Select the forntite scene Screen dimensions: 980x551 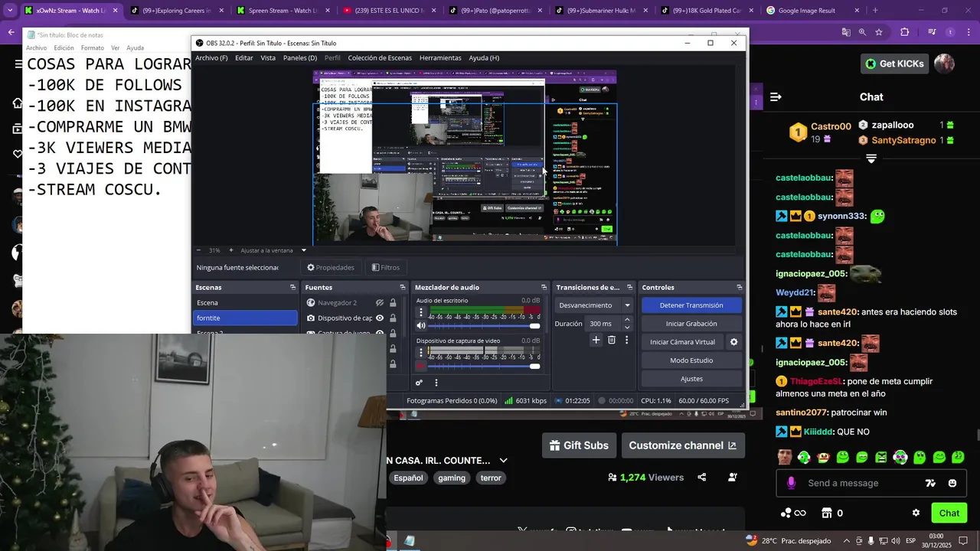pyautogui.click(x=245, y=318)
